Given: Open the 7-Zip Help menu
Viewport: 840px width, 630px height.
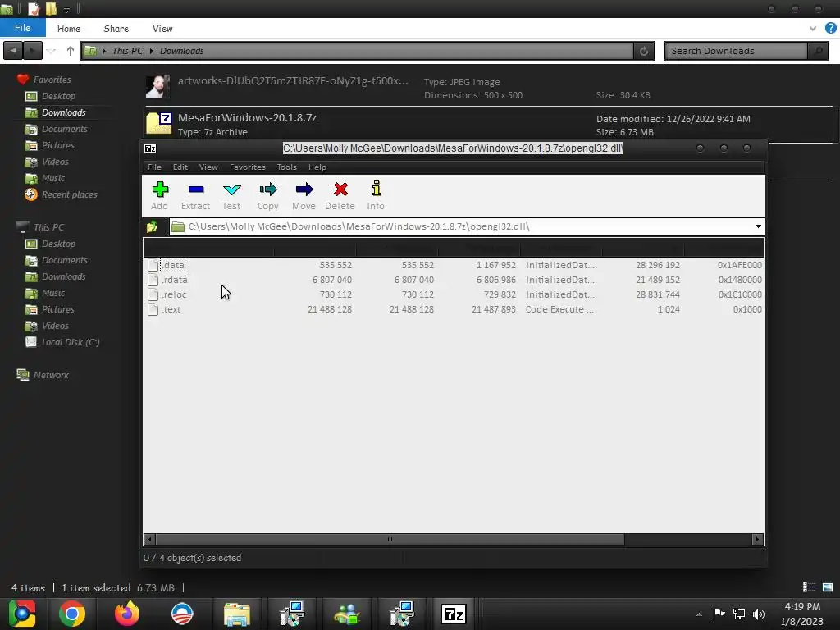Looking at the screenshot, I should pos(317,167).
